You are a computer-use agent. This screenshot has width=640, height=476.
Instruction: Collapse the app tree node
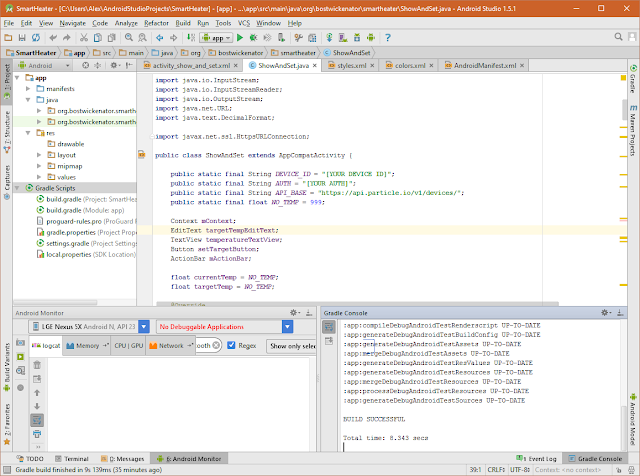[x=17, y=78]
